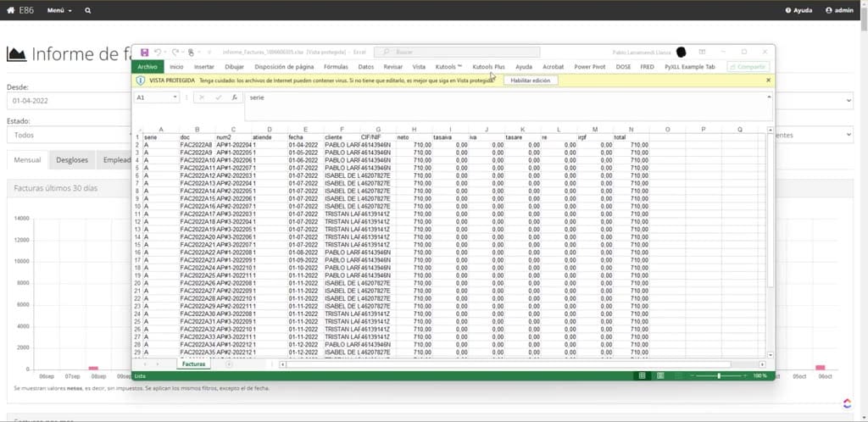Switch to the Fórmulas ribbon tab

pos(336,66)
